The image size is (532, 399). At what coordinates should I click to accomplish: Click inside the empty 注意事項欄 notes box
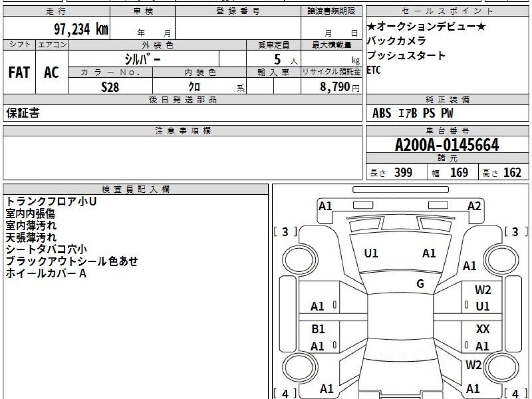(183, 158)
